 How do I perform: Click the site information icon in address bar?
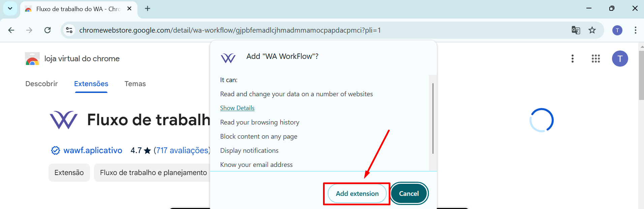click(x=69, y=30)
